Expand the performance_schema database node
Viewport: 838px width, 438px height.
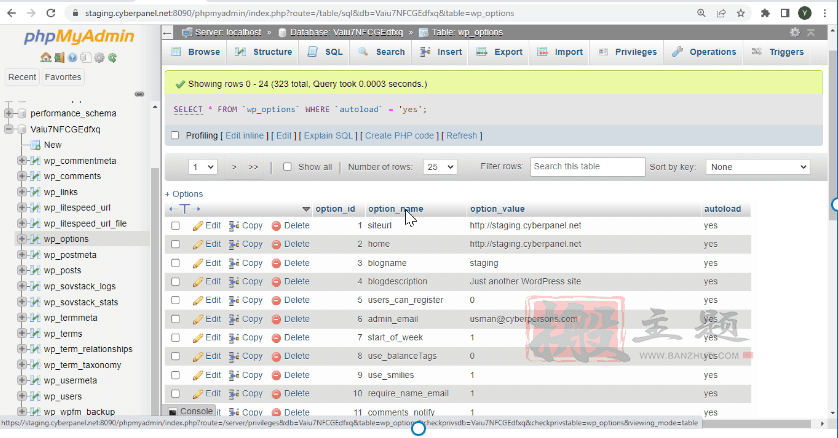[x=9, y=113]
